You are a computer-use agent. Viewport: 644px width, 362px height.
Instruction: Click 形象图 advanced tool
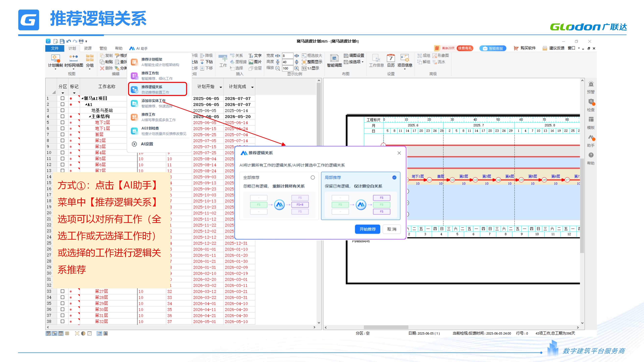click(x=441, y=55)
